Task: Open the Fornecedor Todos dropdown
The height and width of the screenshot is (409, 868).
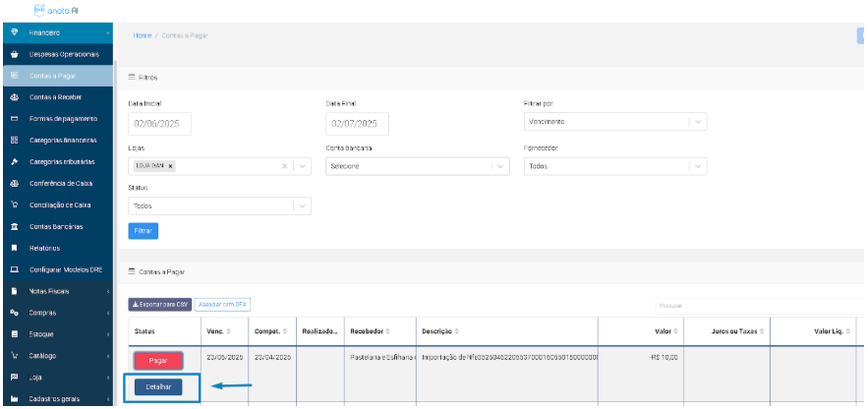Action: [x=615, y=166]
